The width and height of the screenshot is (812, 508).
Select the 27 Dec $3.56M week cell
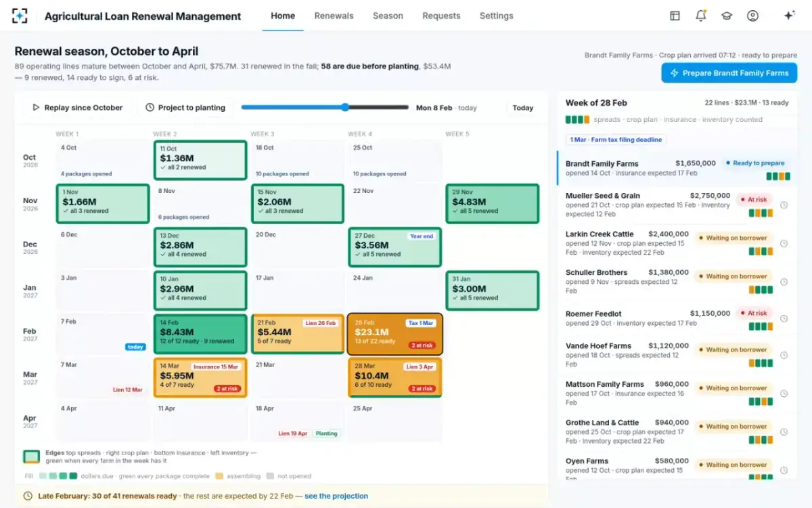point(394,247)
